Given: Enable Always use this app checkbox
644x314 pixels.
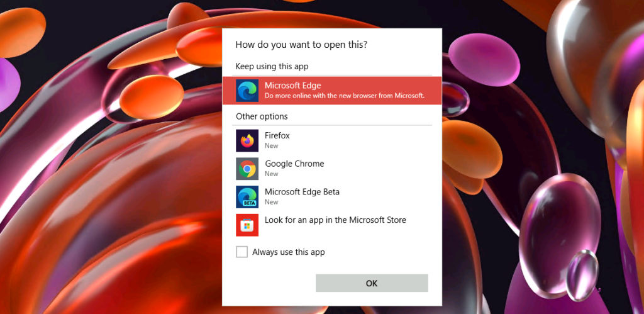Looking at the screenshot, I should pos(242,252).
